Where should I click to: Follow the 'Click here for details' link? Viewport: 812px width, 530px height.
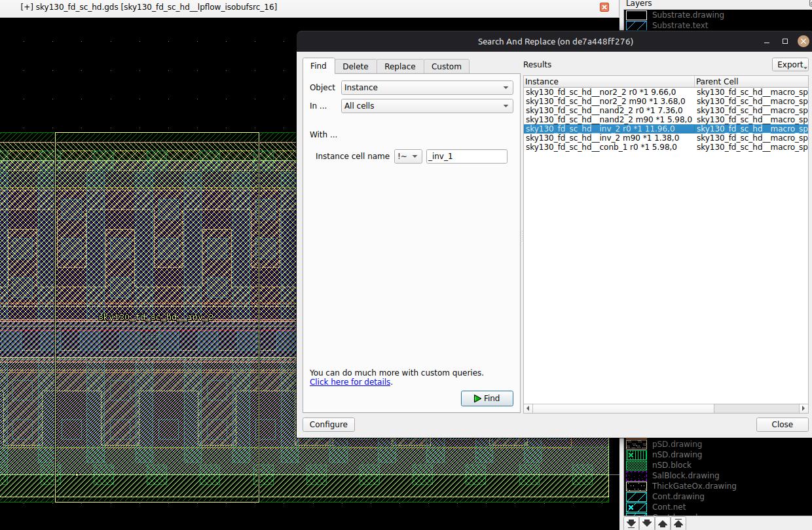(350, 382)
